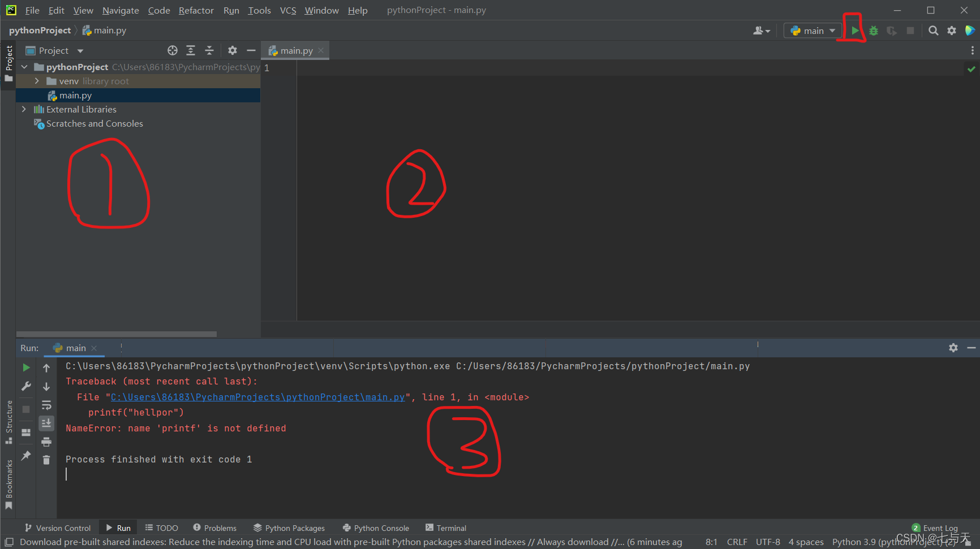Open the main.py traceback link
Screen dimensions: 980x549
(258, 397)
